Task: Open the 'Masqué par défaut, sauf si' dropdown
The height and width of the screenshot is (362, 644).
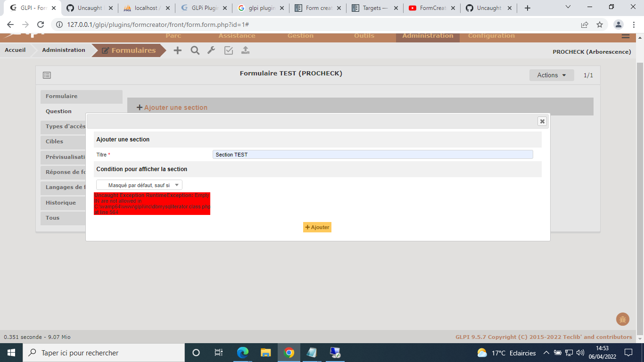Action: (x=139, y=185)
